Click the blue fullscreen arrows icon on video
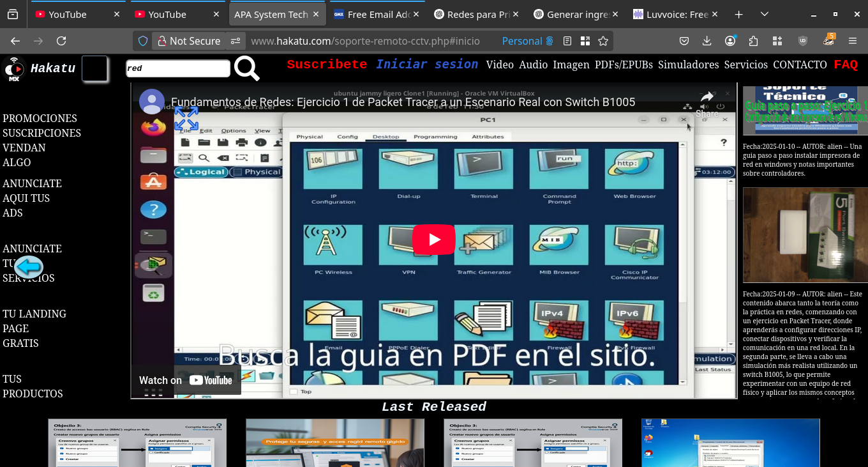The width and height of the screenshot is (868, 467). pyautogui.click(x=186, y=118)
